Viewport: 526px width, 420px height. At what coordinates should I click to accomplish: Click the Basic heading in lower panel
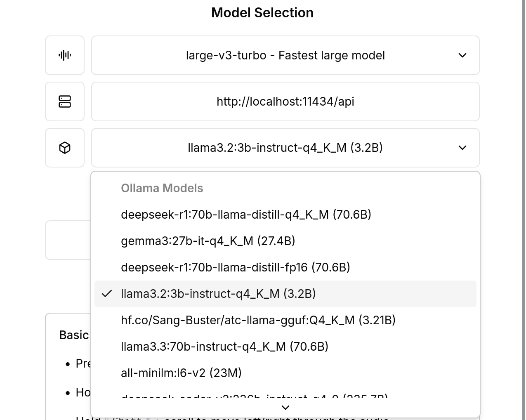click(73, 335)
